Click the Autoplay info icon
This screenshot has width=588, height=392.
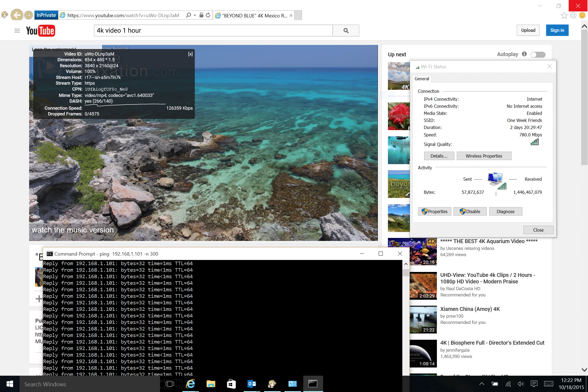tap(524, 54)
